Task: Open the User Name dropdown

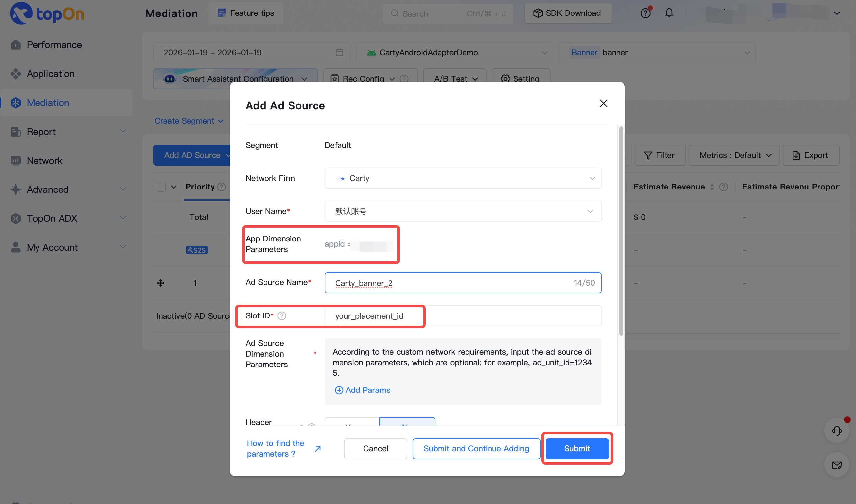Action: 463,211
